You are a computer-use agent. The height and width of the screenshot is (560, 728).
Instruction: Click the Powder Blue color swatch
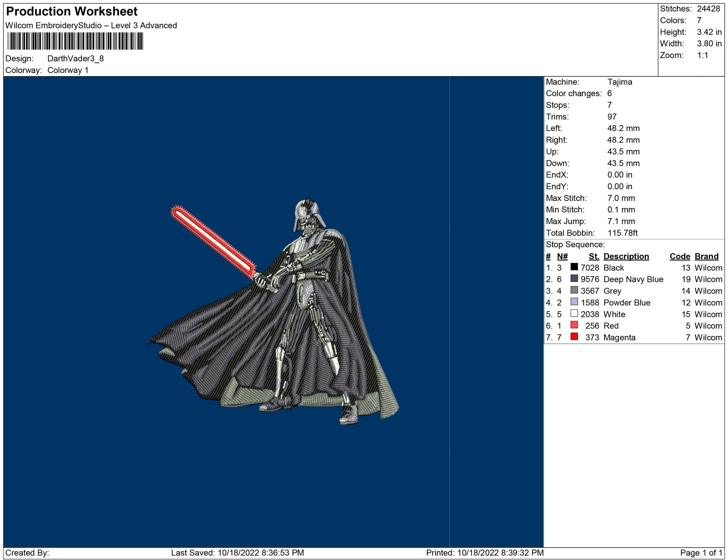click(574, 302)
